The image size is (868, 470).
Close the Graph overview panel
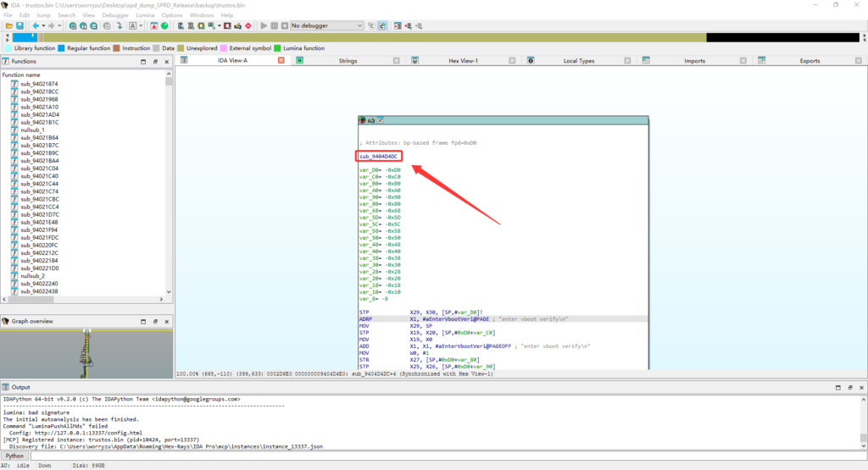[167, 321]
